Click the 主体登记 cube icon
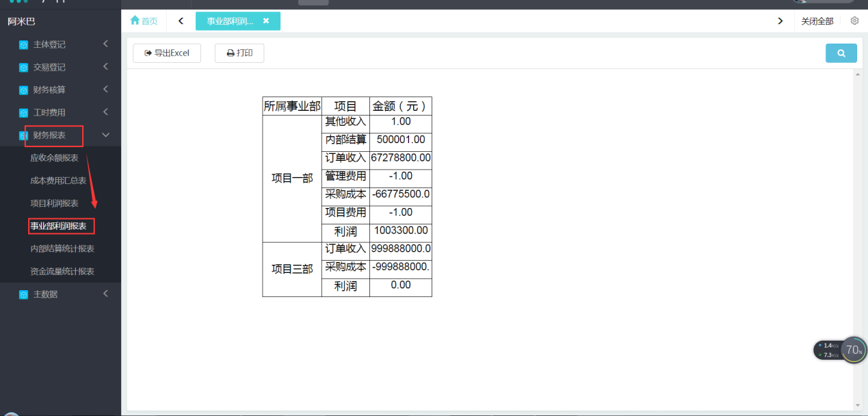The width and height of the screenshot is (868, 416). 23,45
